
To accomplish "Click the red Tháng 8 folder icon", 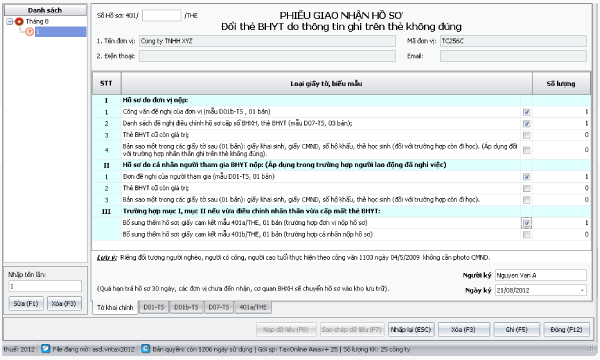I will [19, 22].
